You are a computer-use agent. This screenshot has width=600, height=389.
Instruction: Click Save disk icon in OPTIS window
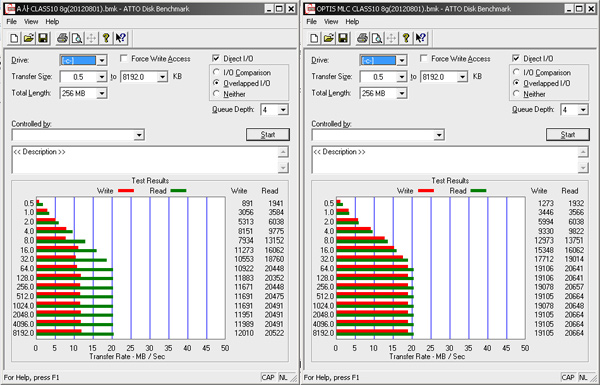[x=343, y=38]
